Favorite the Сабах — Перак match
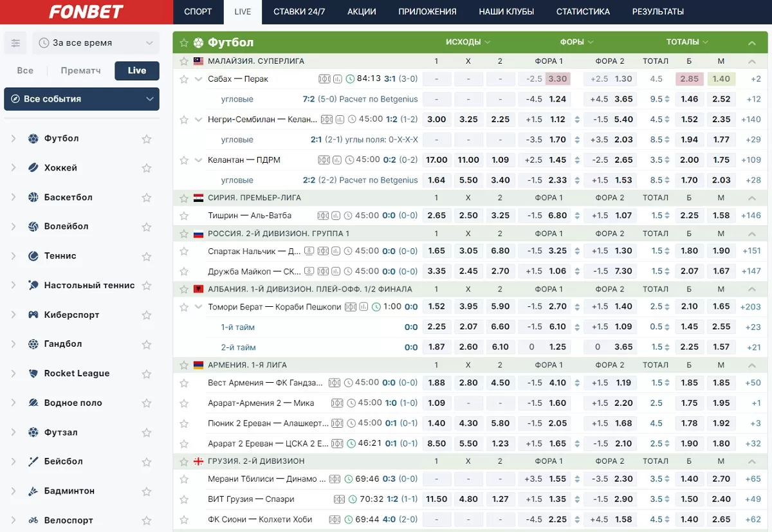Screen dimensions: 772x532 click(184, 79)
